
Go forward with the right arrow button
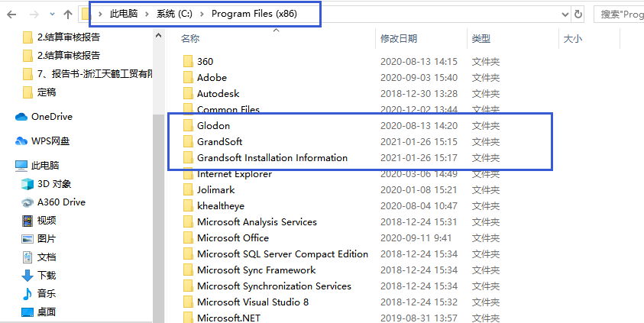[x=34, y=15]
